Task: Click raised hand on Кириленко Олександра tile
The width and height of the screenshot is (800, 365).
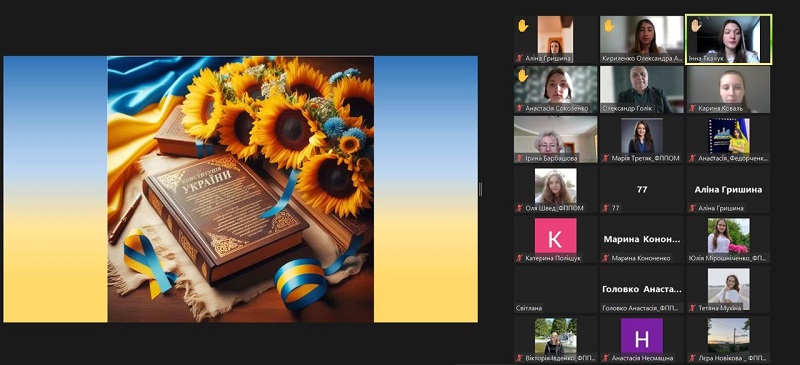Action: click(609, 25)
